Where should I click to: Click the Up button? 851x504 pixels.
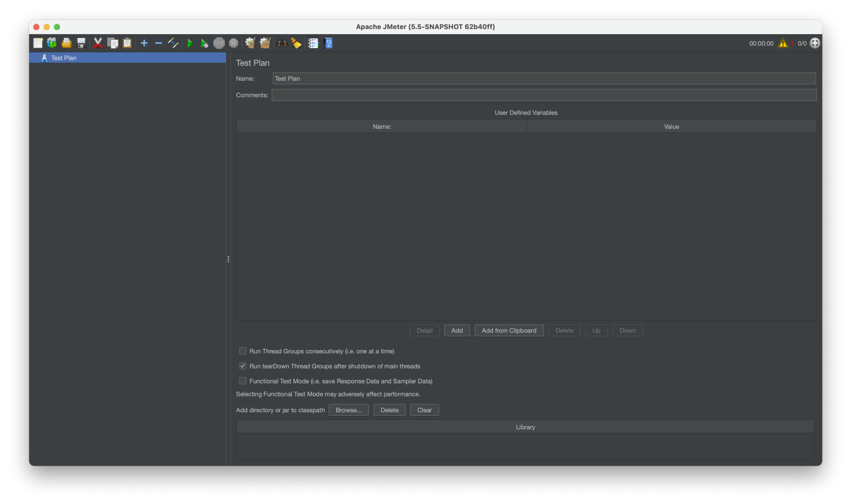pos(596,331)
